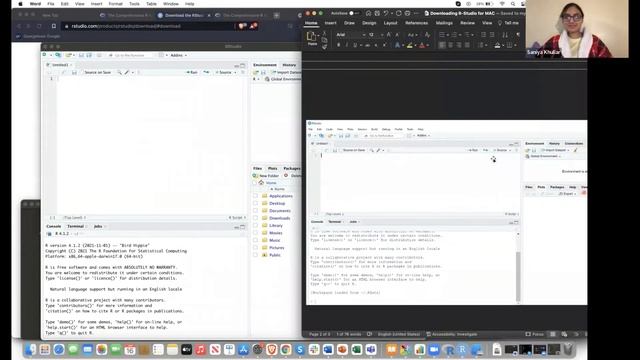
Task: Click the scrollbar in the embedded console screenshot
Action: 518,276
